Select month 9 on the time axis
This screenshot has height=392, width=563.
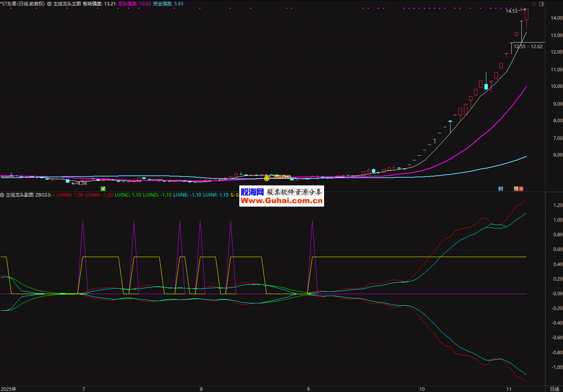coord(308,389)
